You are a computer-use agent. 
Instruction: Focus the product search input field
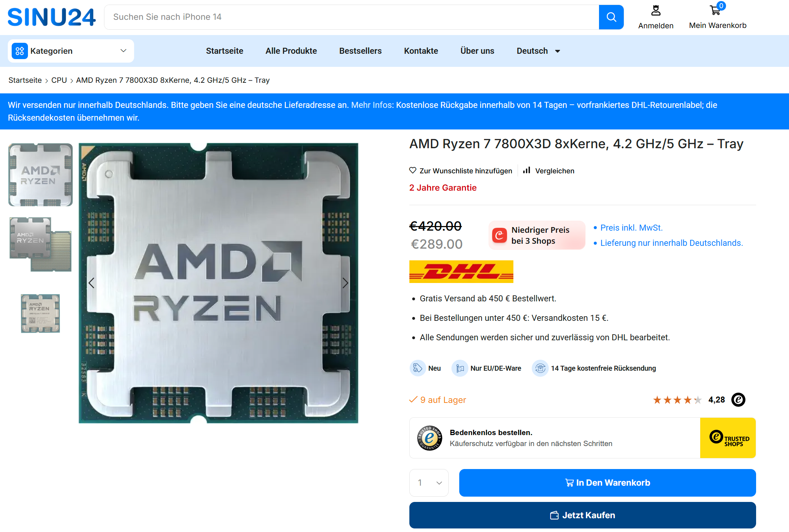tap(351, 17)
